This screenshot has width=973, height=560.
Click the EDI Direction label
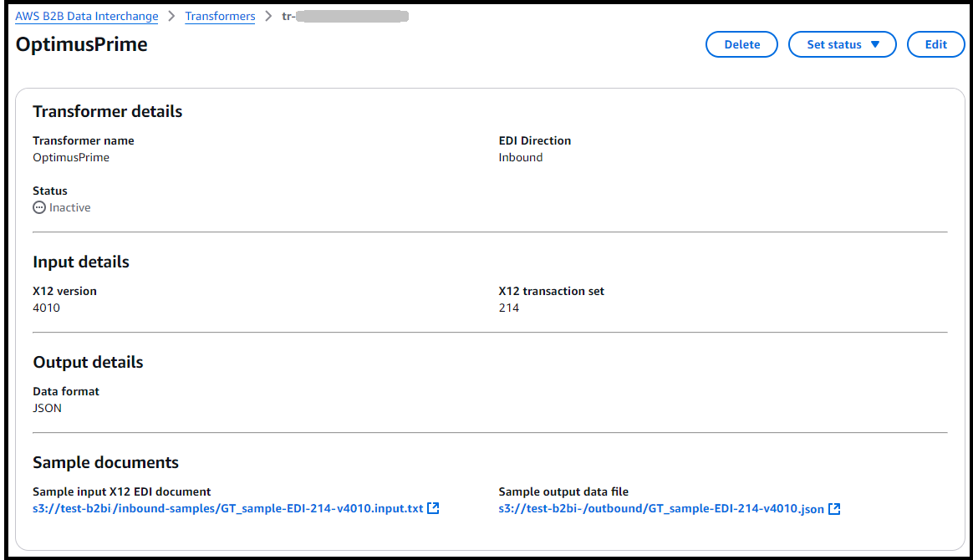[x=535, y=140]
